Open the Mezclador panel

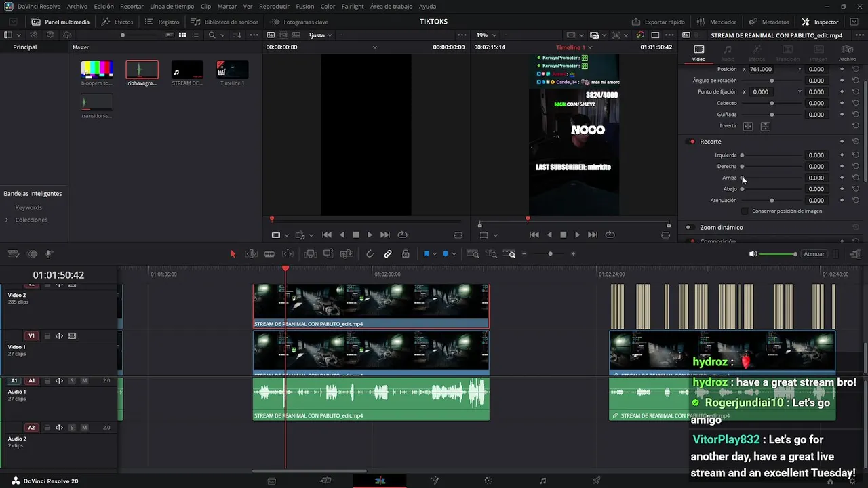pos(716,22)
